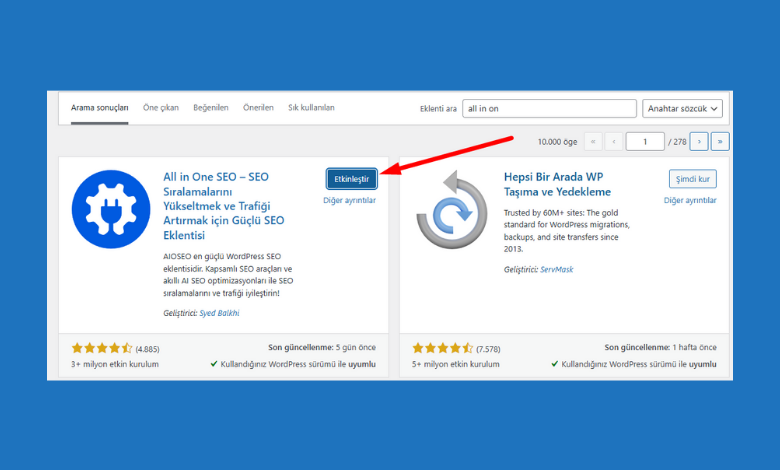780x470 pixels.
Task: Click the 'Eklenti ara' label
Action: tap(438, 108)
